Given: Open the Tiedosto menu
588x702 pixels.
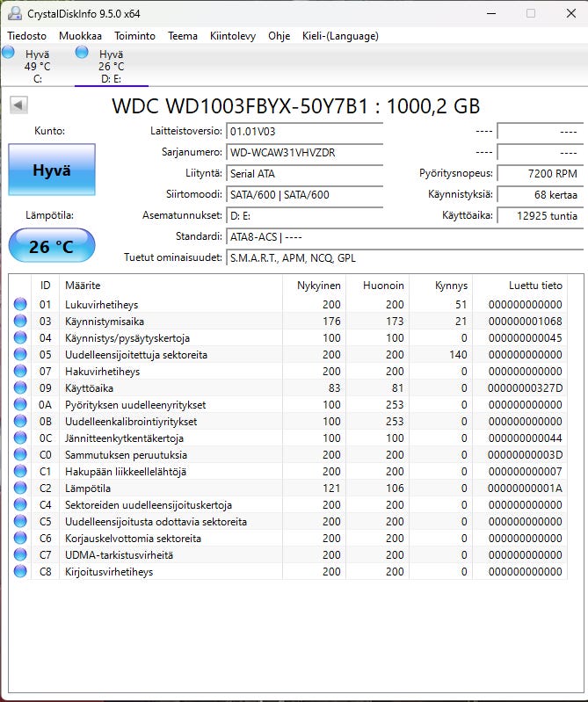Looking at the screenshot, I should pyautogui.click(x=27, y=36).
